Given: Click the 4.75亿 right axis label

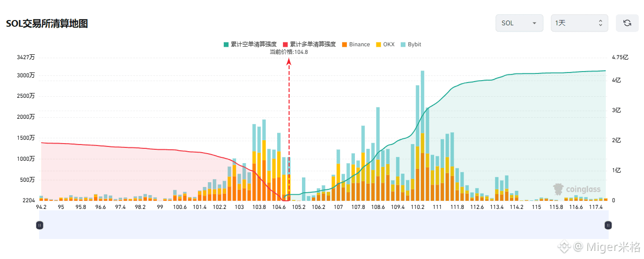Looking at the screenshot, I should pos(620,57).
